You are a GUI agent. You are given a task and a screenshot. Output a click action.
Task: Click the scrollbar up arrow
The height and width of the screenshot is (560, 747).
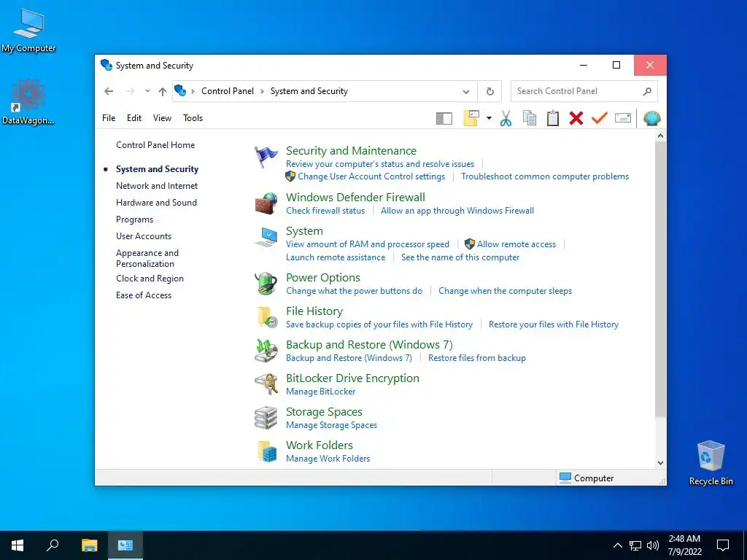click(x=660, y=136)
